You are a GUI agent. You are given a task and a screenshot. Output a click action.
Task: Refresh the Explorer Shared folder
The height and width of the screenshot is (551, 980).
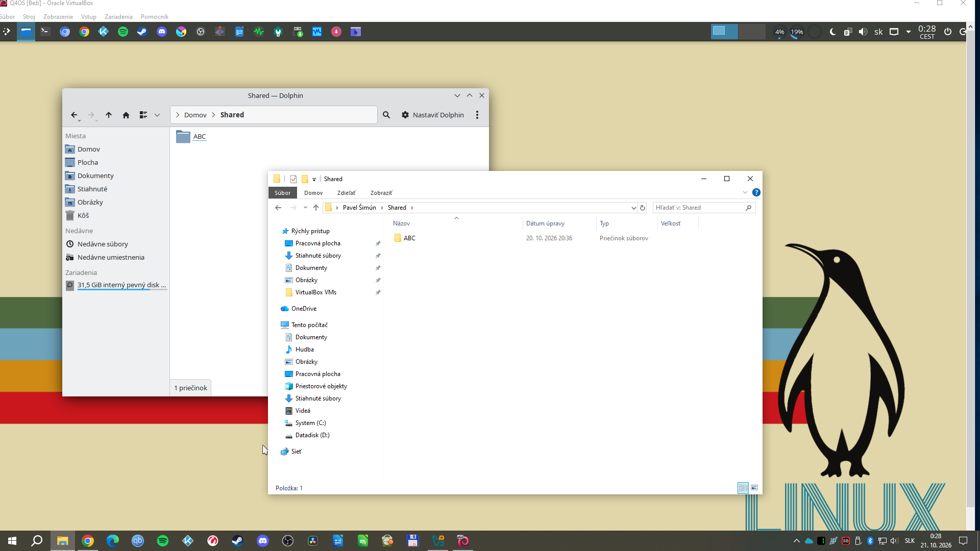click(x=643, y=208)
